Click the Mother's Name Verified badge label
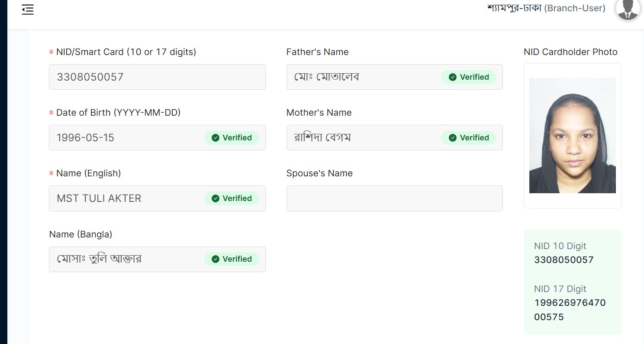Image resolution: width=644 pixels, height=344 pixels. [x=474, y=138]
